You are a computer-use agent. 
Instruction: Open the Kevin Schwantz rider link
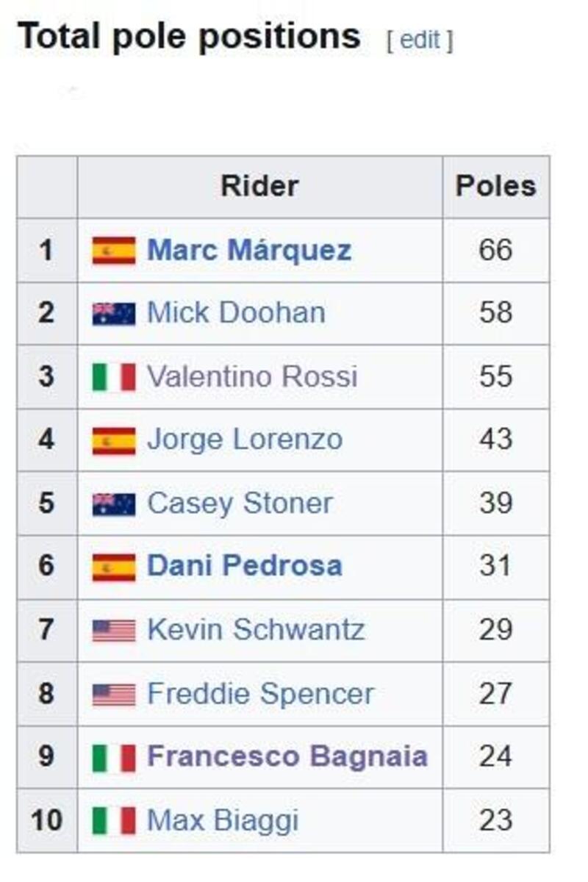coord(256,630)
